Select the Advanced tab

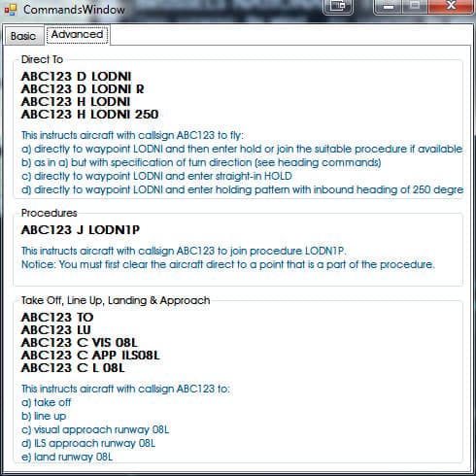(x=77, y=34)
